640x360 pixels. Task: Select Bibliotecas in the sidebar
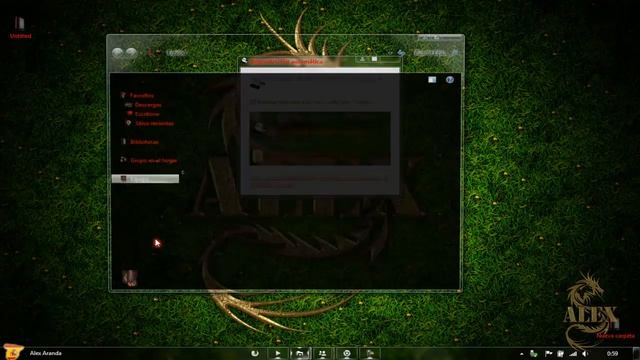[144, 142]
